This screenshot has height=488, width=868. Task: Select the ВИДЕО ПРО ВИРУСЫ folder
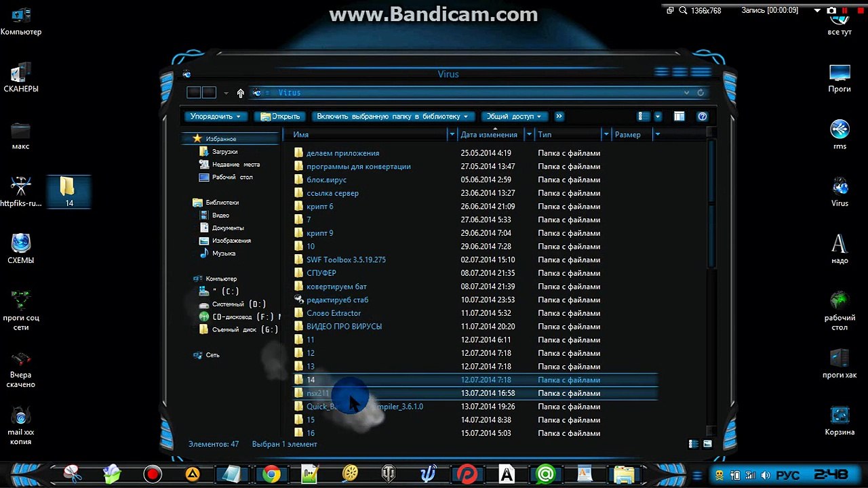344,326
